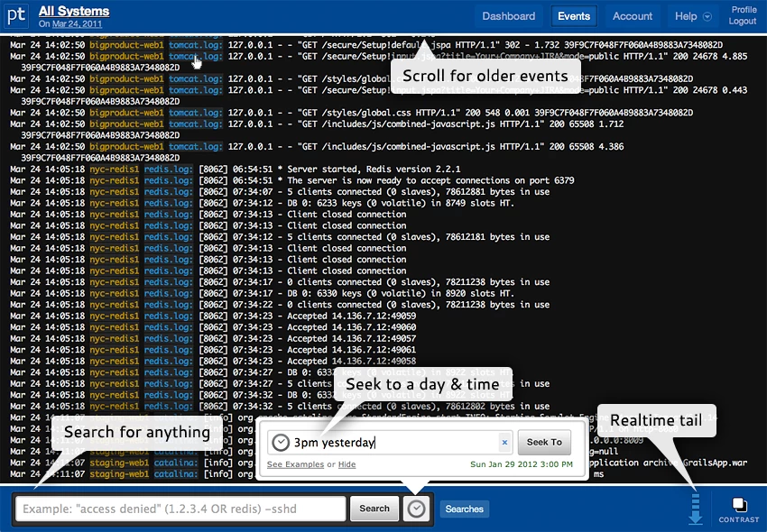Expand the Help dropdown arrow
Image resolution: width=767 pixels, height=532 pixels.
pos(707,16)
